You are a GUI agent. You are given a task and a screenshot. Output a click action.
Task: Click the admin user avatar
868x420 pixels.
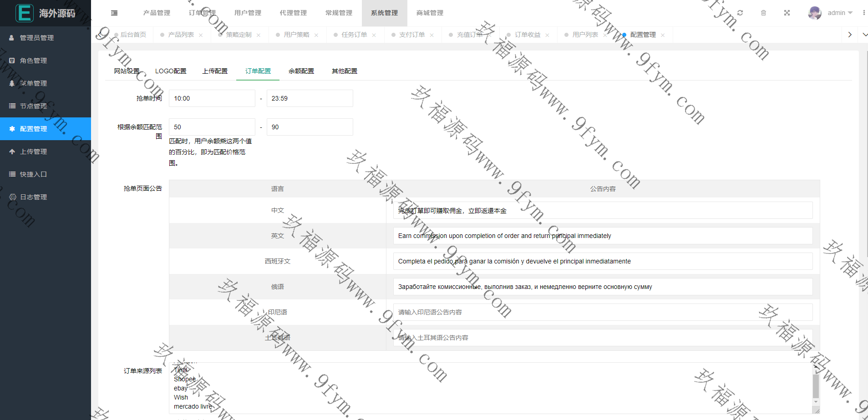814,13
